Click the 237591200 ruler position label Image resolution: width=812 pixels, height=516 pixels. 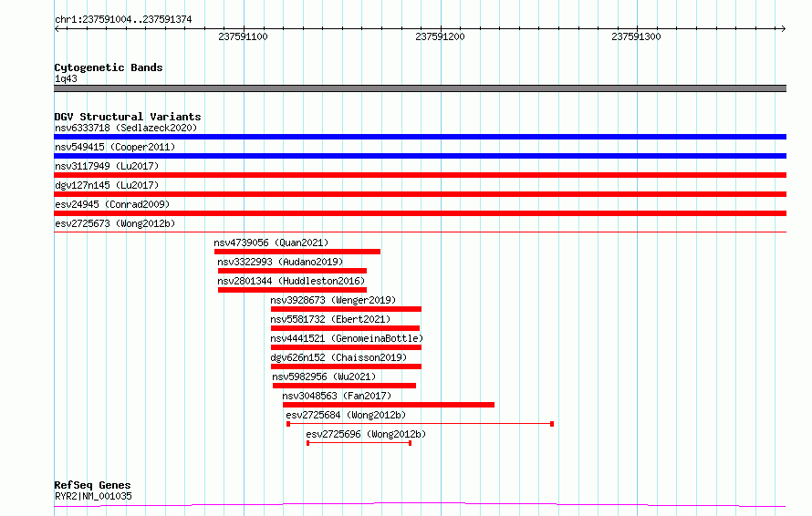[x=440, y=36]
